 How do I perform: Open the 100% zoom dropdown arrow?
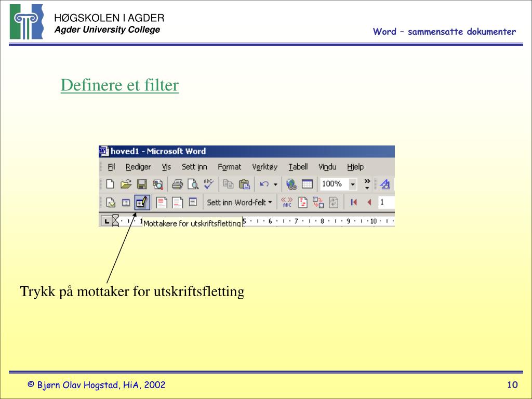click(353, 184)
